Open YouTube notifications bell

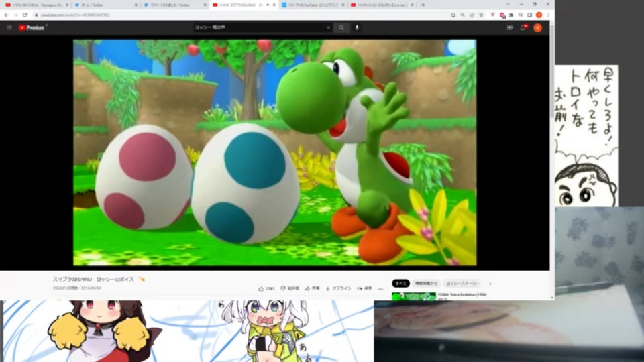pos(523,28)
